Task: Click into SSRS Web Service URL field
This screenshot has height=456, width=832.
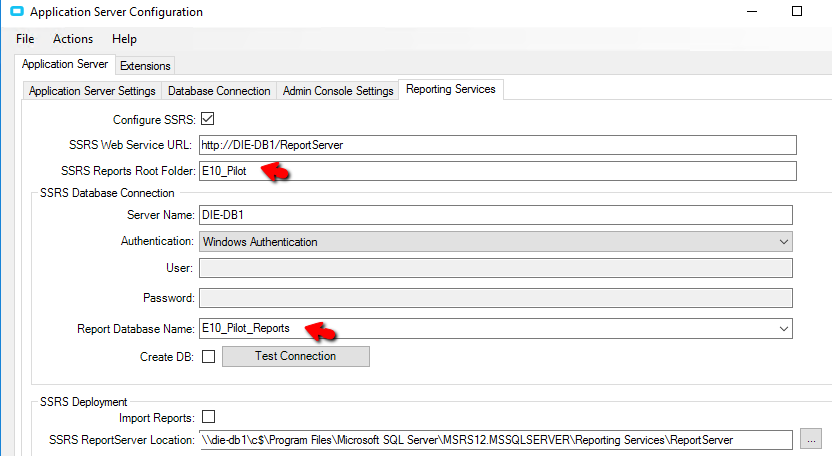Action: tap(498, 145)
